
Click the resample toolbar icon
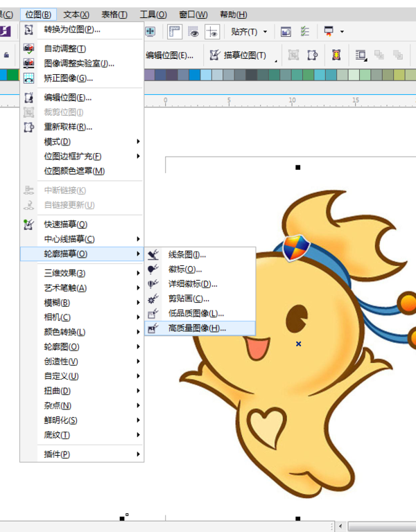click(313, 55)
